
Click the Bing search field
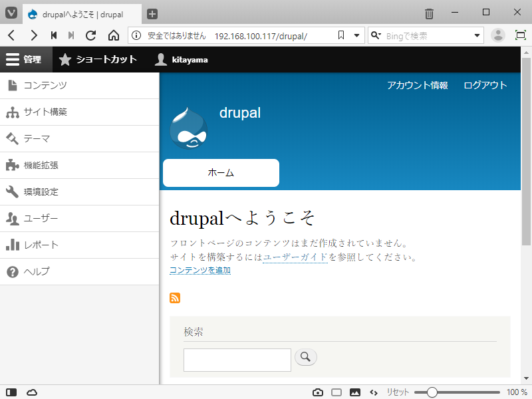[427, 36]
